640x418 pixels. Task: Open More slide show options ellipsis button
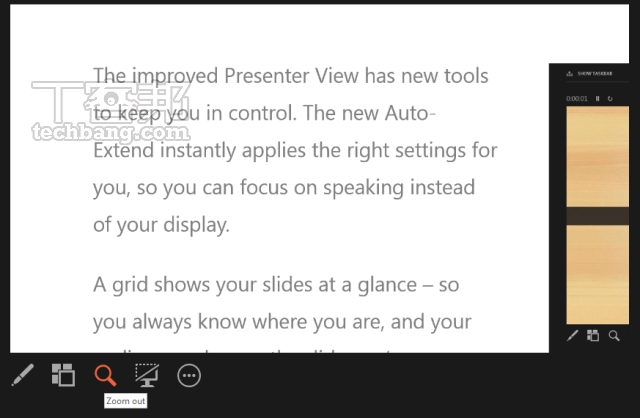189,375
